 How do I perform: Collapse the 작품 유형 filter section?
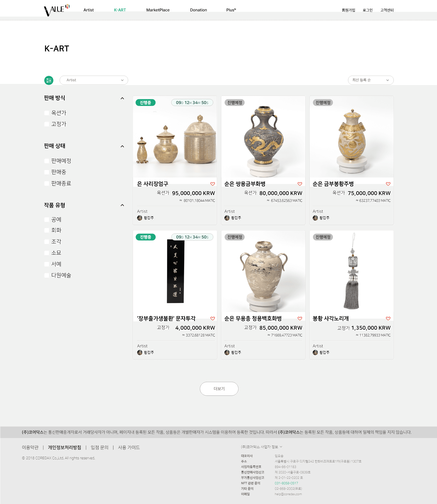(122, 205)
